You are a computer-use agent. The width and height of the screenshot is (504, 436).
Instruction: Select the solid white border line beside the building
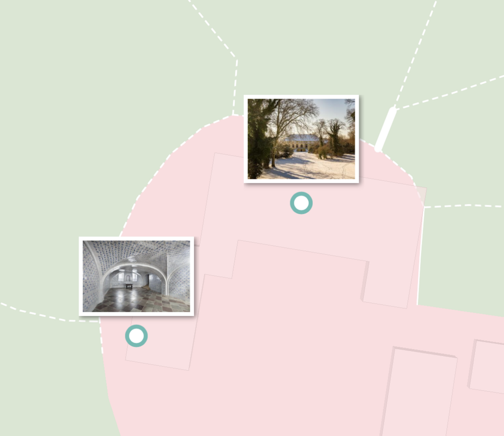tap(420, 256)
